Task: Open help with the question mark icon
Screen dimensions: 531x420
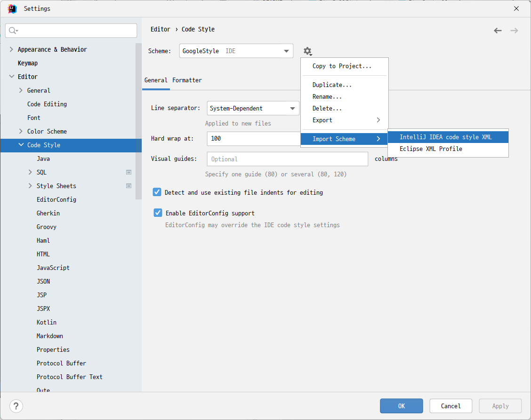Action: pos(16,406)
